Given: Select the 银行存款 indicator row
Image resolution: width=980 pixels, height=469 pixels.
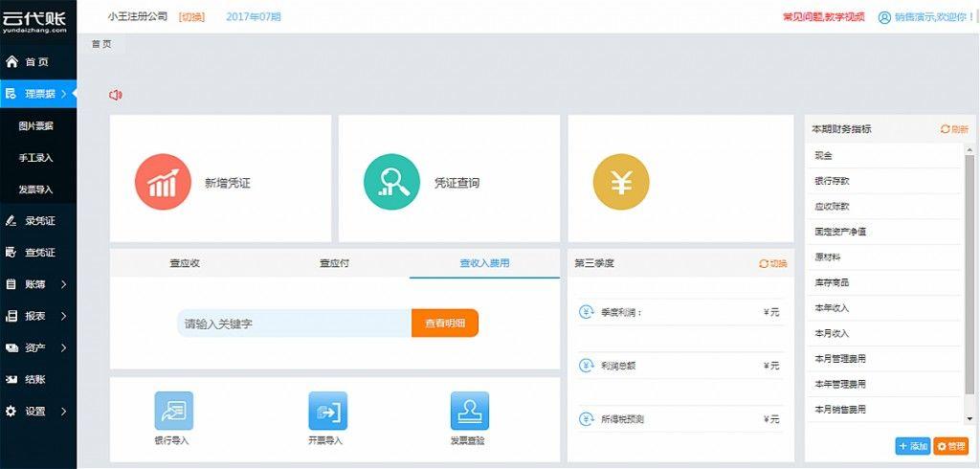Looking at the screenshot, I should pyautogui.click(x=885, y=181).
